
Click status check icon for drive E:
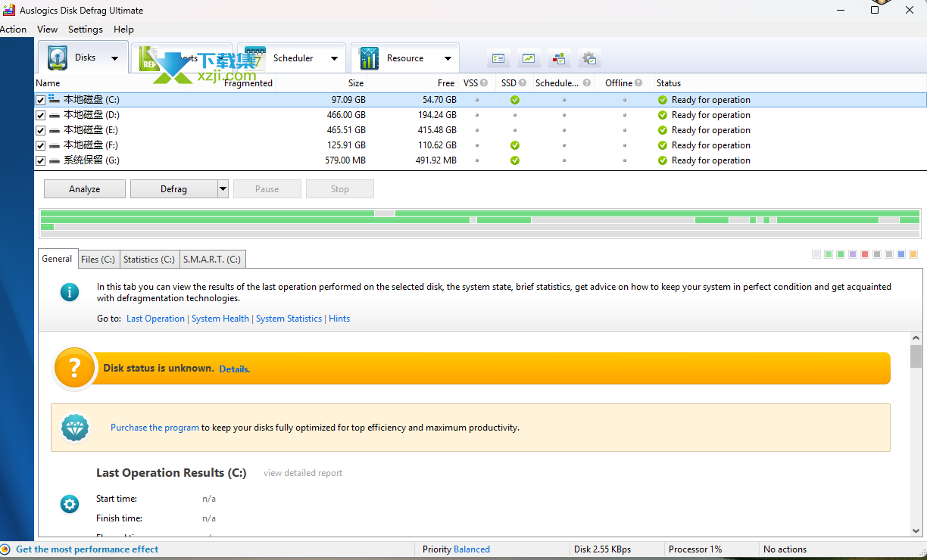point(663,130)
